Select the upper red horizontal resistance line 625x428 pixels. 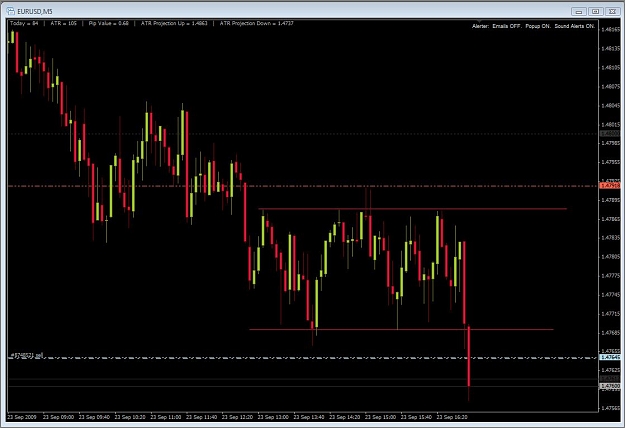[x=413, y=208]
